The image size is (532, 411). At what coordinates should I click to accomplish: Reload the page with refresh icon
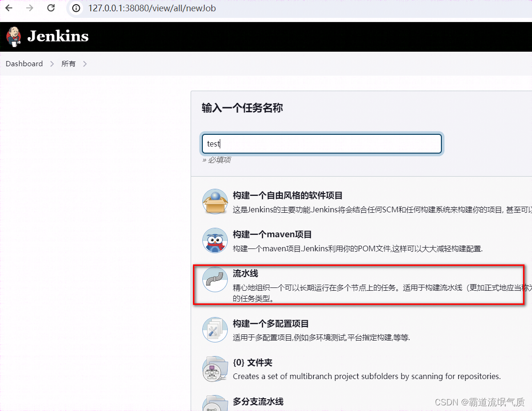(51, 8)
